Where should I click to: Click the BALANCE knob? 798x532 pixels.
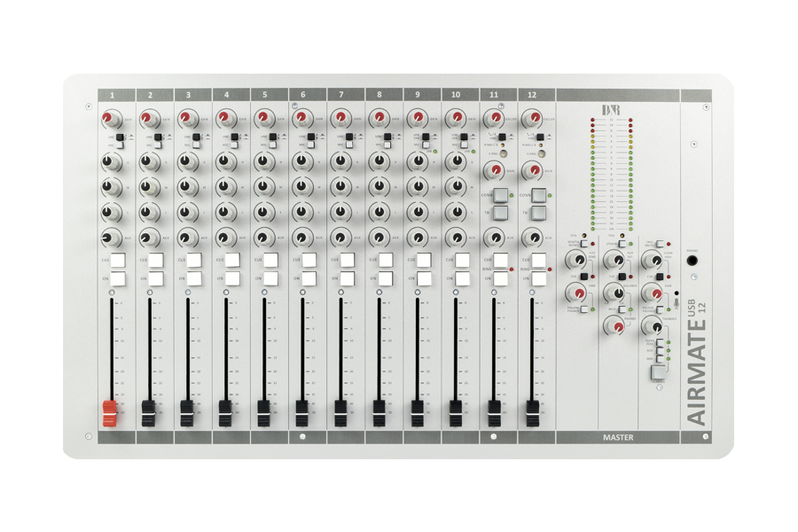617,293
